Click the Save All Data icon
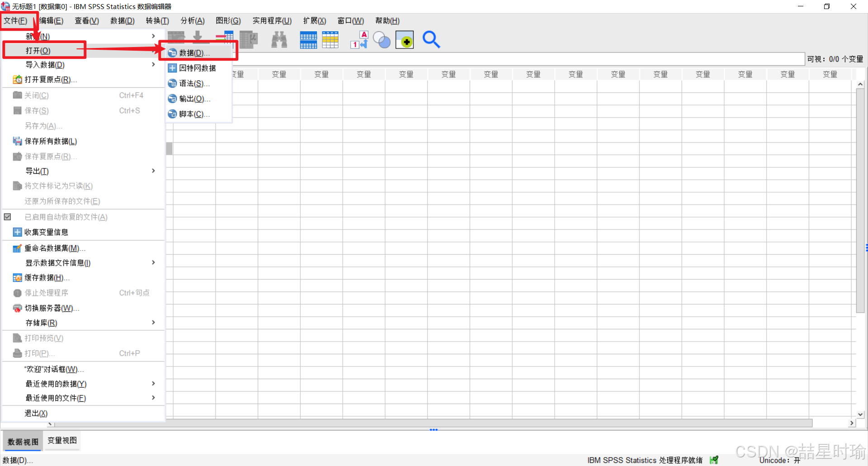868x466 pixels. (18, 141)
